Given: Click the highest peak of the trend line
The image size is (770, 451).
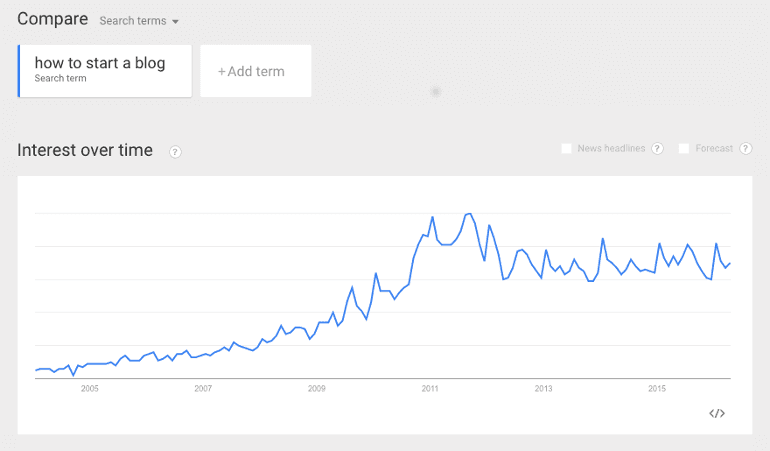Looking at the screenshot, I should point(468,213).
